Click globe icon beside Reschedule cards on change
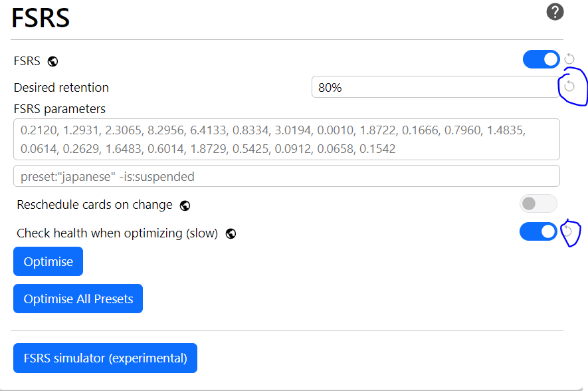 click(185, 205)
